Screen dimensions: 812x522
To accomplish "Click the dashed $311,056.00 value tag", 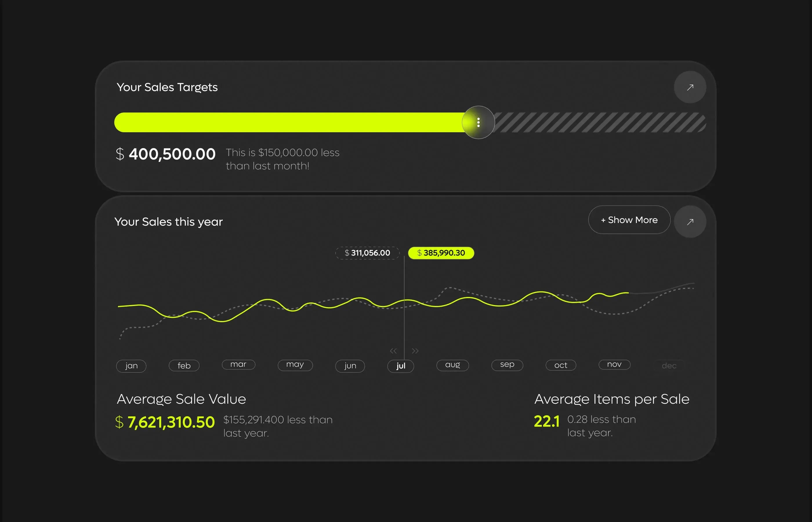I will tap(367, 253).
